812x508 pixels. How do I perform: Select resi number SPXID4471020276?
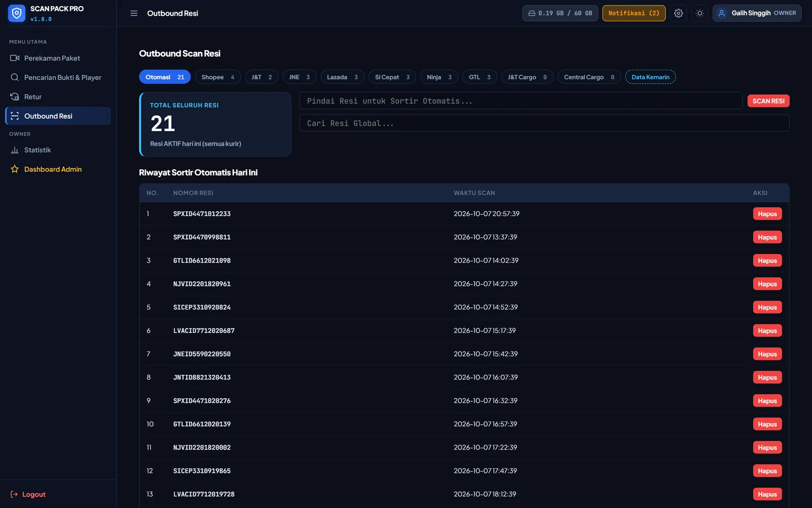[202, 401]
